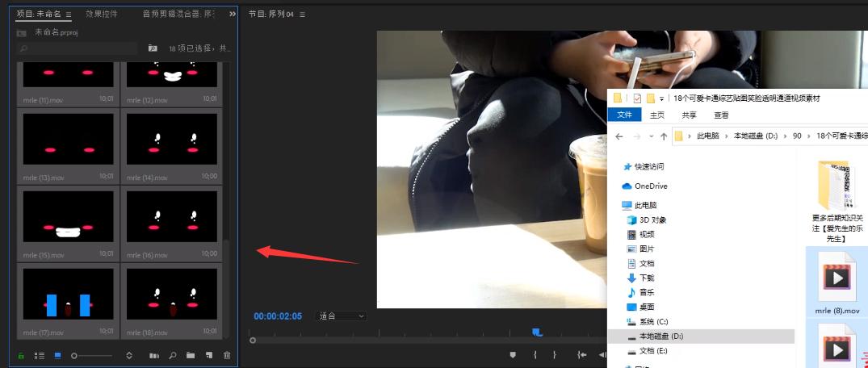The image size is (868, 368).
Task: Select the 项目: 未命名 tab
Action: point(39,14)
